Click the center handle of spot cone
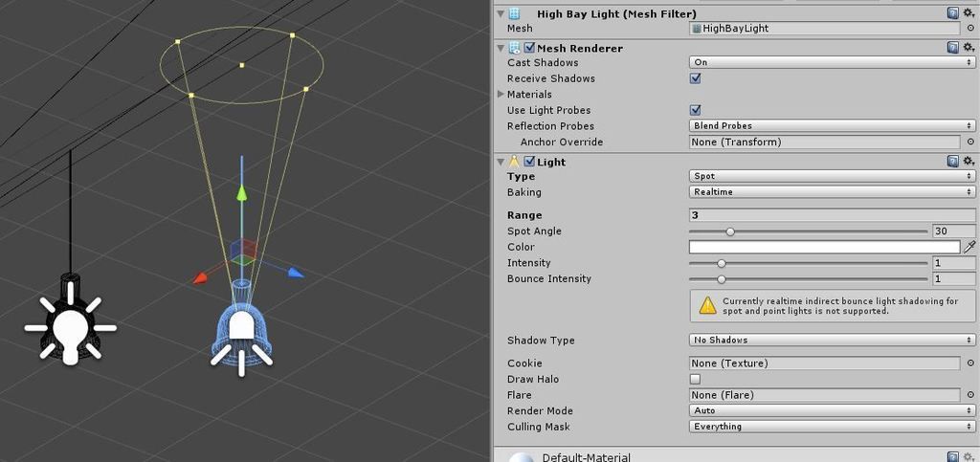The image size is (980, 462). pos(242,65)
